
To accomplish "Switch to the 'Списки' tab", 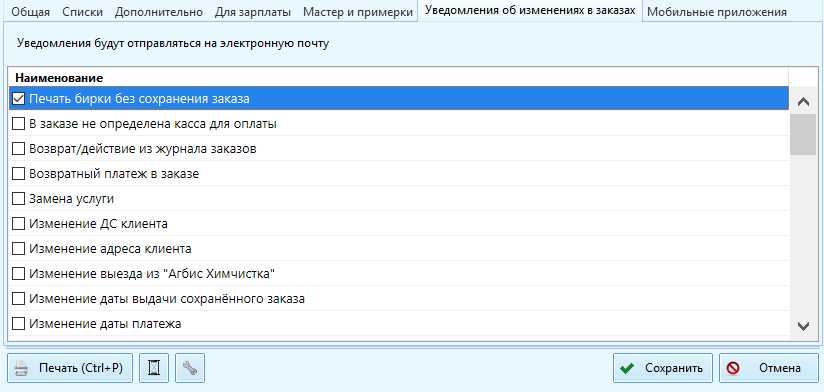I will (83, 12).
